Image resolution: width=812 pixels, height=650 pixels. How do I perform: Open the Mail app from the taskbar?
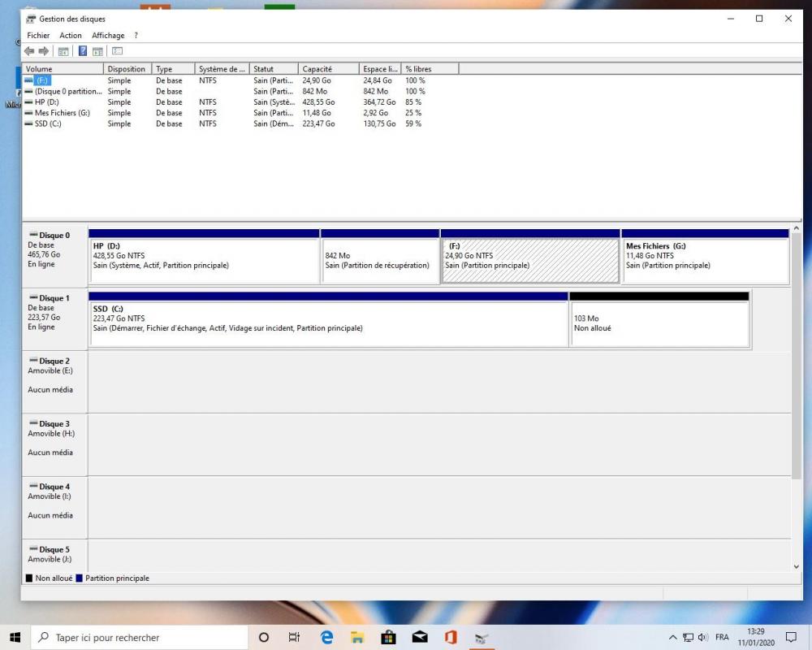(420, 638)
